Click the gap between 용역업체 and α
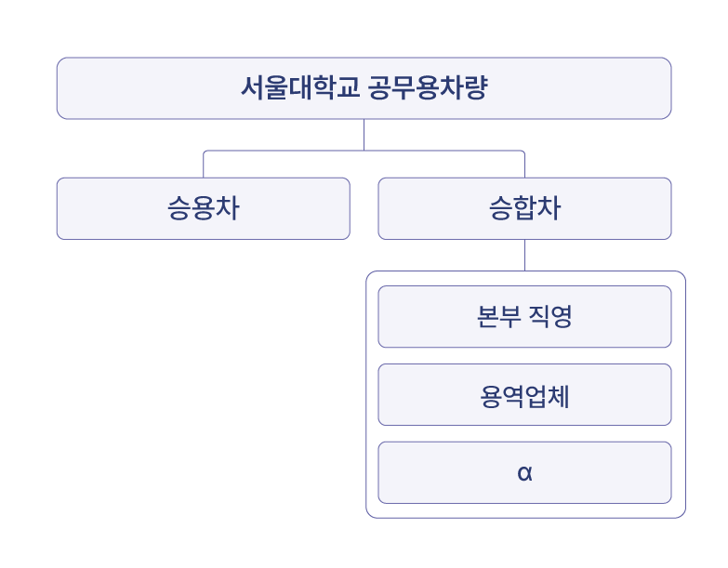Viewport: 728px width, 568px height. [524, 434]
